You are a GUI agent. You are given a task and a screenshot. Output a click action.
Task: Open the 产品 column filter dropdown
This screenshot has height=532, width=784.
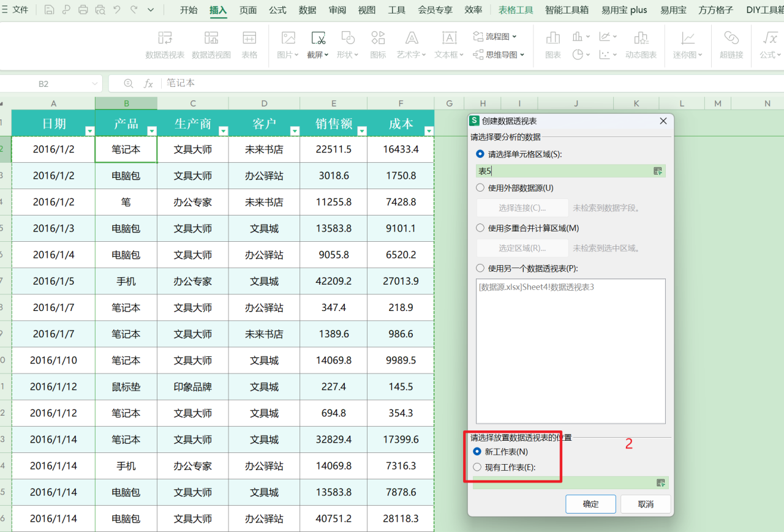(x=152, y=130)
